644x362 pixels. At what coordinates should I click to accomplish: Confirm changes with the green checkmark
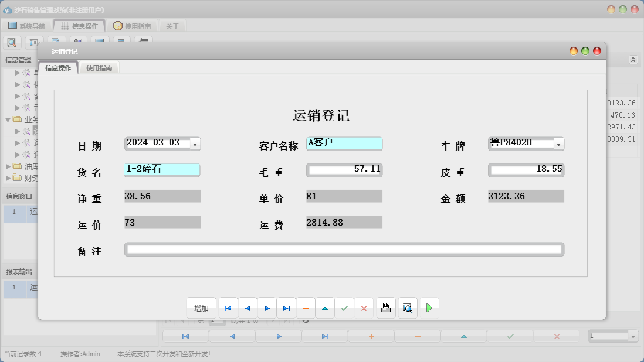[x=345, y=308]
